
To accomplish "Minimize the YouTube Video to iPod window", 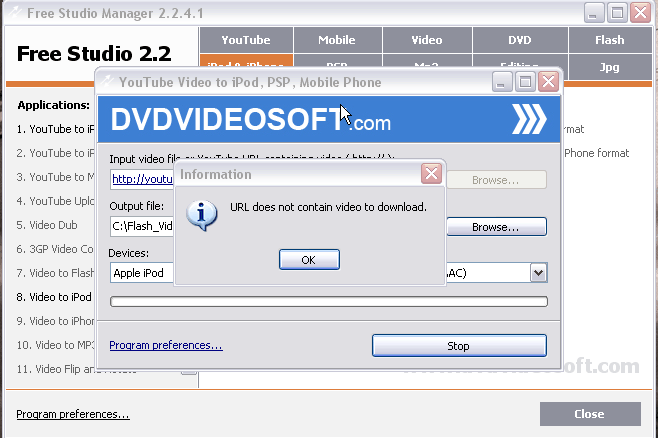I will pyautogui.click(x=501, y=81).
